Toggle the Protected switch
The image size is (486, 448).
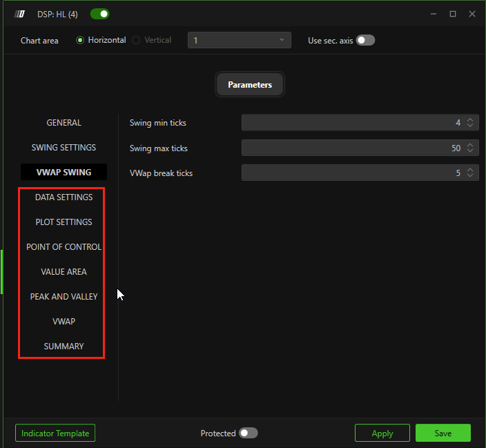(248, 433)
